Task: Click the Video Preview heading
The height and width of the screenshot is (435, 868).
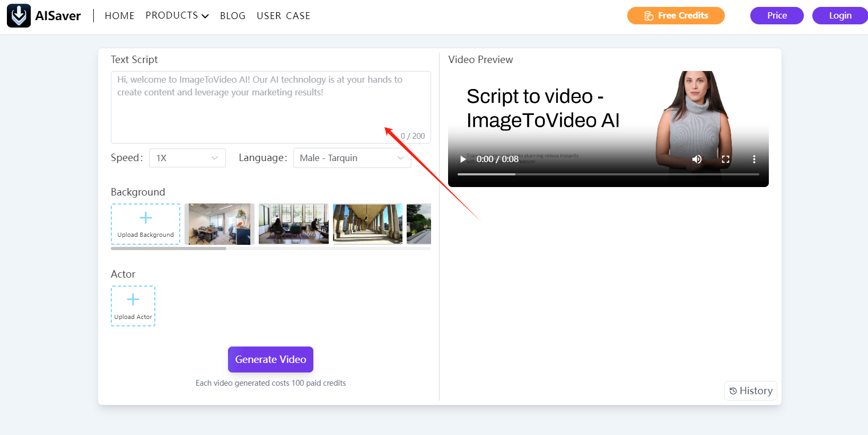Action: coord(480,59)
